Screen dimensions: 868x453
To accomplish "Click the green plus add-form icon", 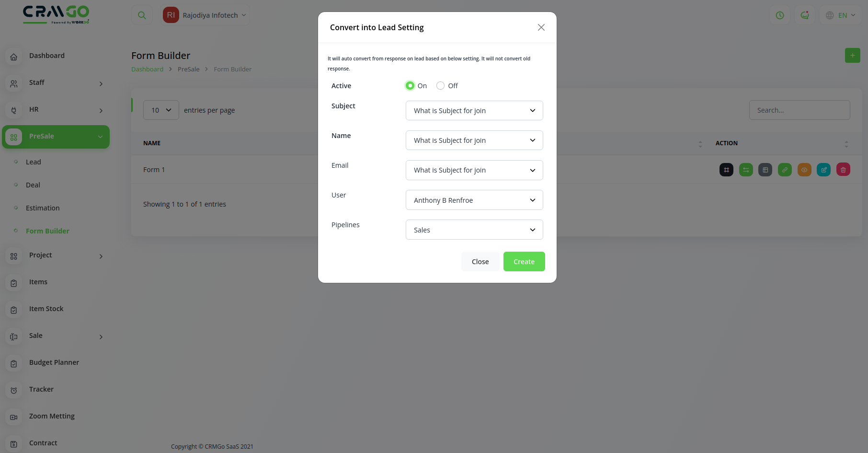I will (x=852, y=55).
